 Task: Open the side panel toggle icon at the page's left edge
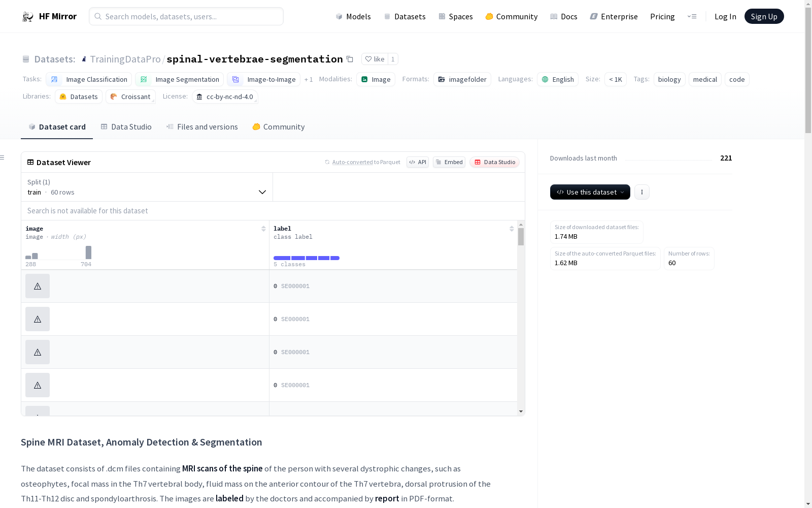pyautogui.click(x=2, y=157)
